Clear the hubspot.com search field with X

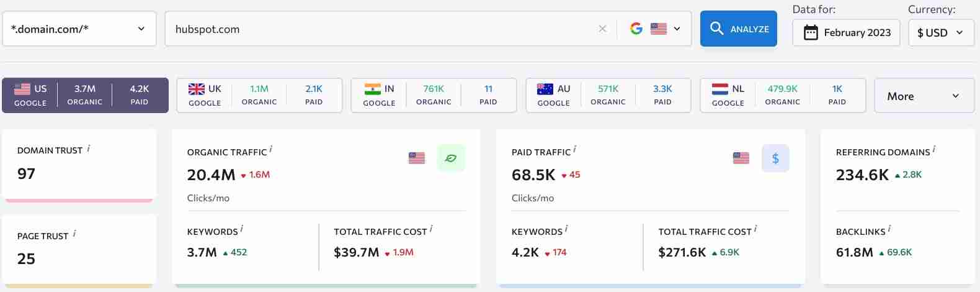coord(602,29)
